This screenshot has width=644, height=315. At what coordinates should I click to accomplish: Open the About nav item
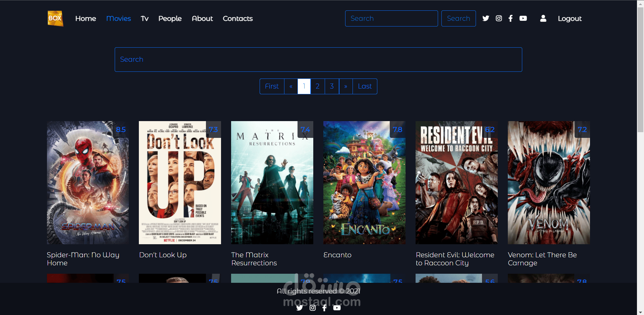pyautogui.click(x=202, y=18)
